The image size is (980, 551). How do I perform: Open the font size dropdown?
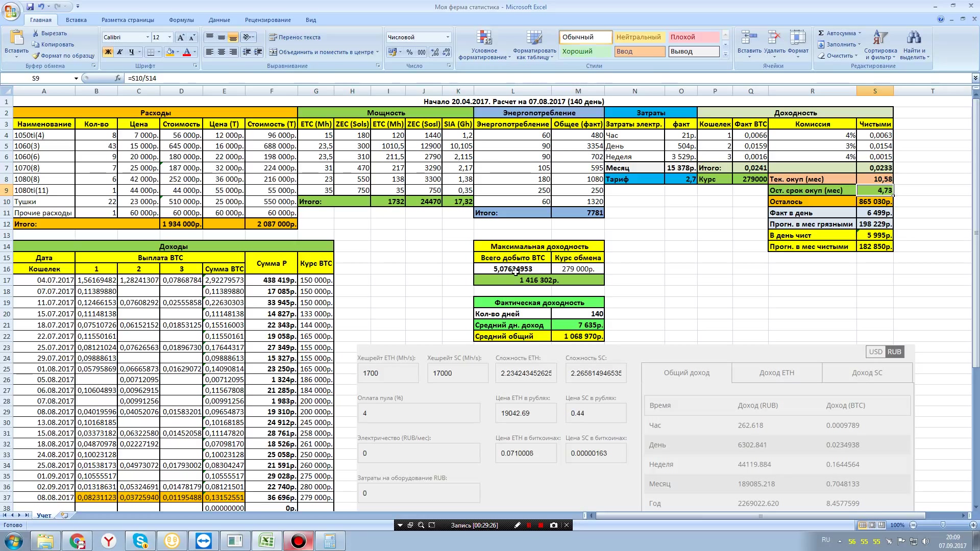coord(170,37)
